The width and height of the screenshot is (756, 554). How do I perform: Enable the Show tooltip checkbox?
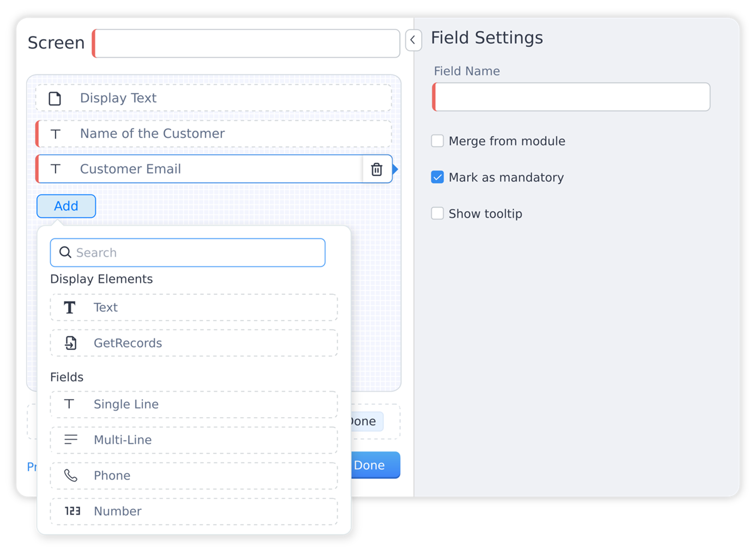coord(437,214)
